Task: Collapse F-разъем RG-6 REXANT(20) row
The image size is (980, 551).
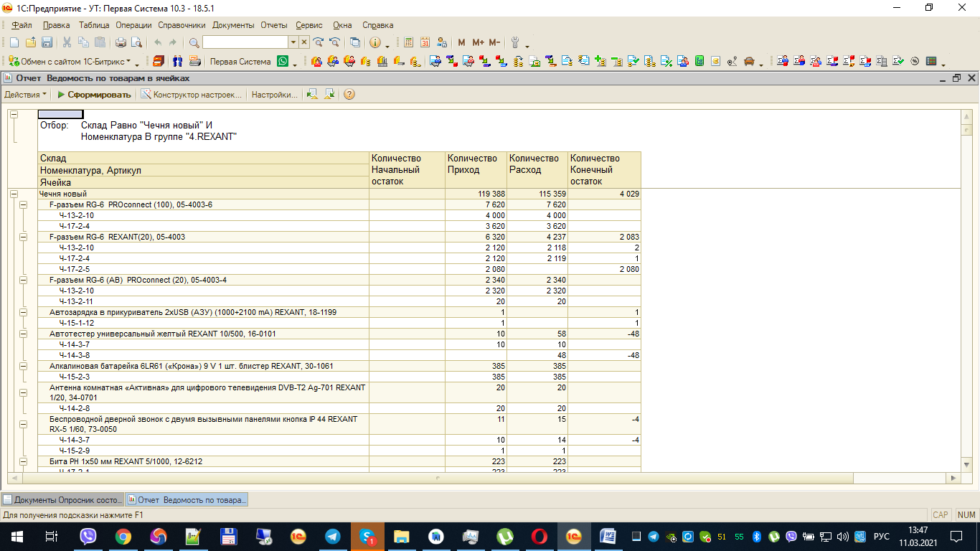Action: pos(23,237)
